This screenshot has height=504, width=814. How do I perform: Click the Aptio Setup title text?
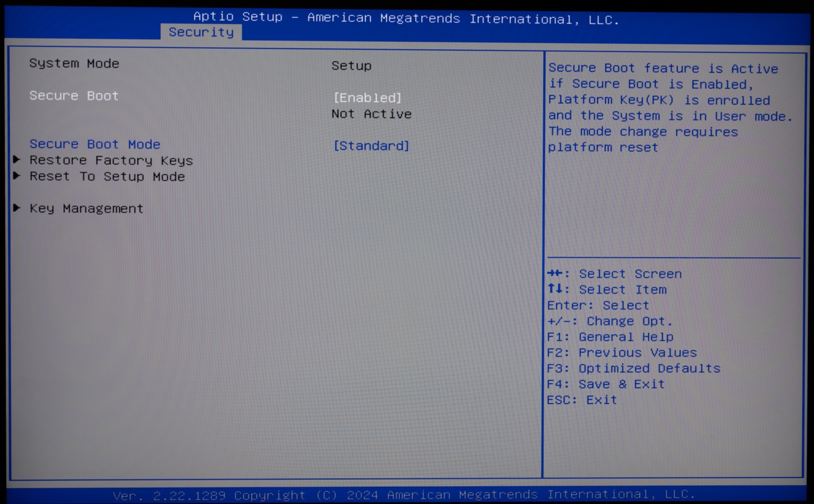406,18
